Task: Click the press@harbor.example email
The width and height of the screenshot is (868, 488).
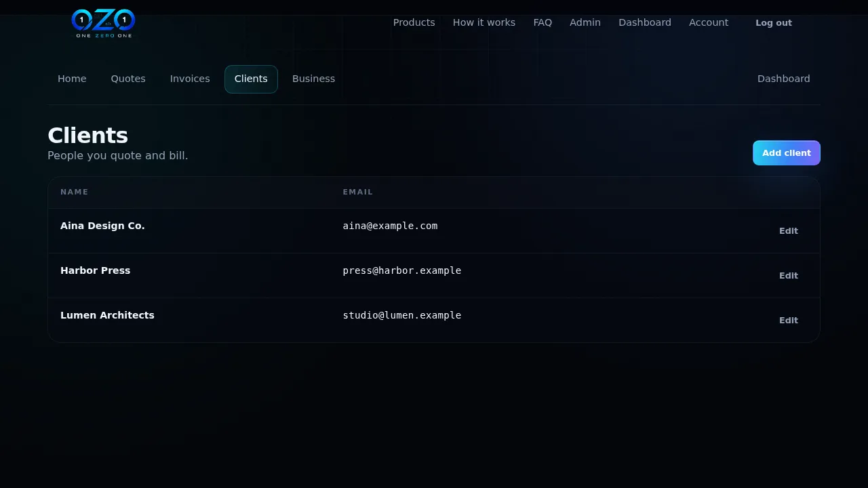Action: coord(402,270)
